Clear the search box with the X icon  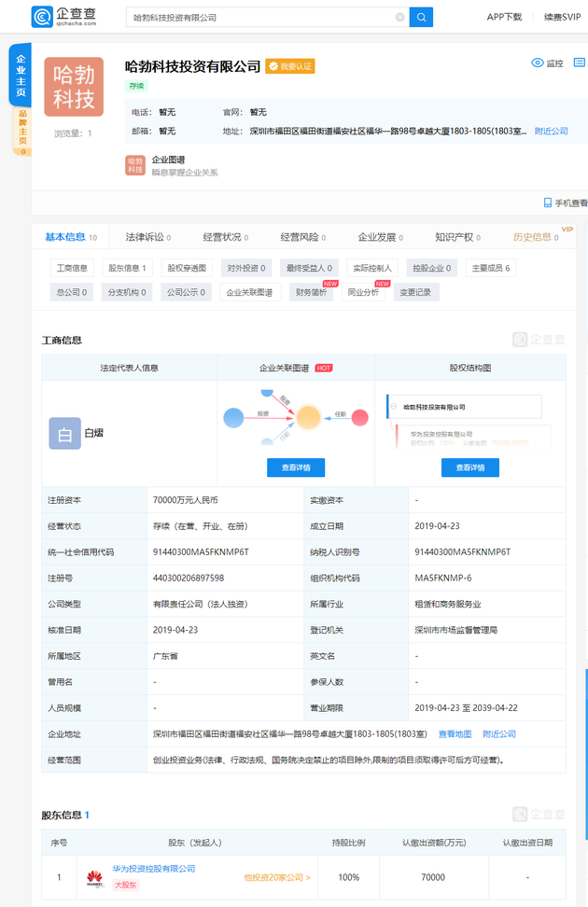click(x=399, y=17)
